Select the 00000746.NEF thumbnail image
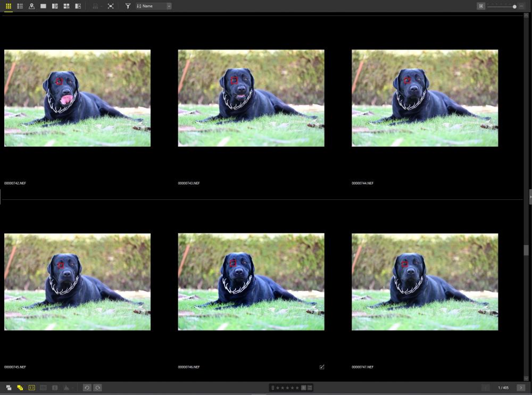Screen dimensions: 532x395 (251, 282)
